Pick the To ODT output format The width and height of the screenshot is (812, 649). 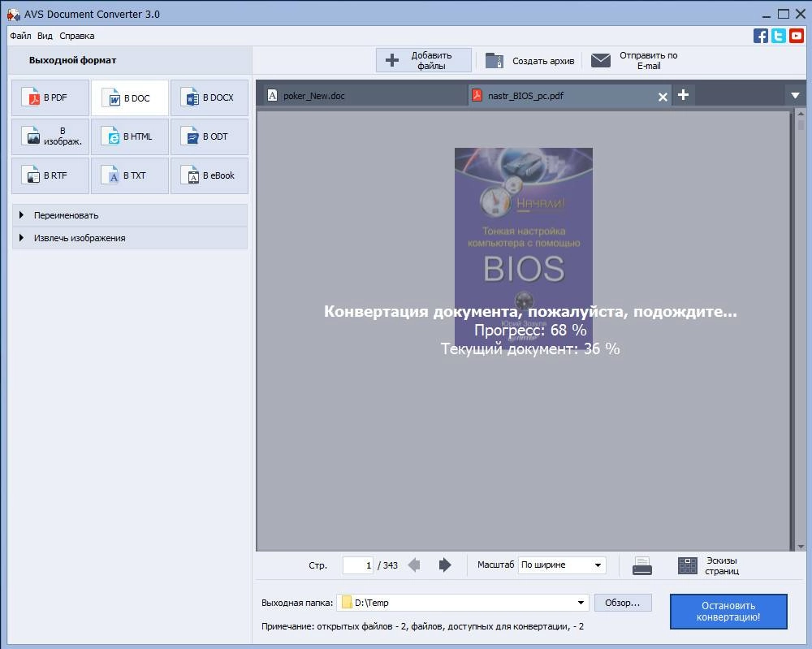tap(209, 136)
